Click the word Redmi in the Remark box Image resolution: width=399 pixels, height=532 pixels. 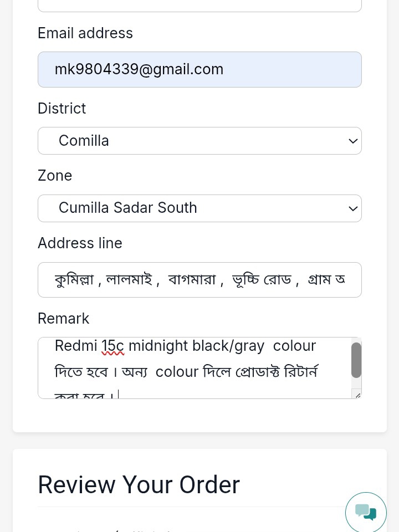pyautogui.click(x=76, y=346)
